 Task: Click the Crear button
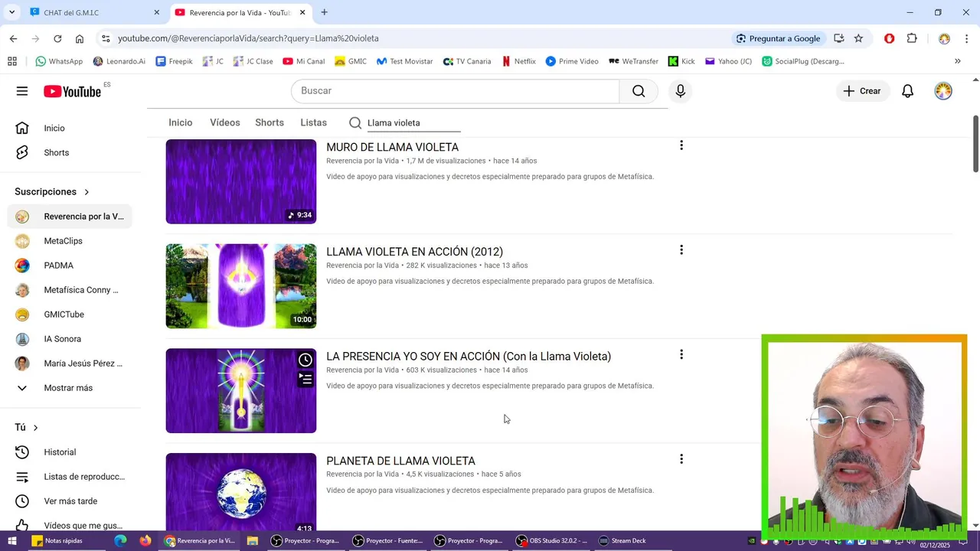pos(862,91)
